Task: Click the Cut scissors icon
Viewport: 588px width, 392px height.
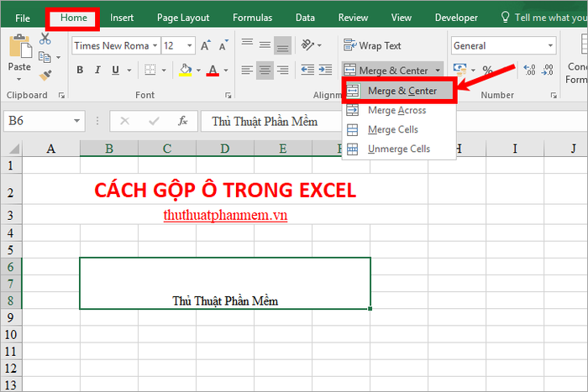Action: tap(45, 39)
